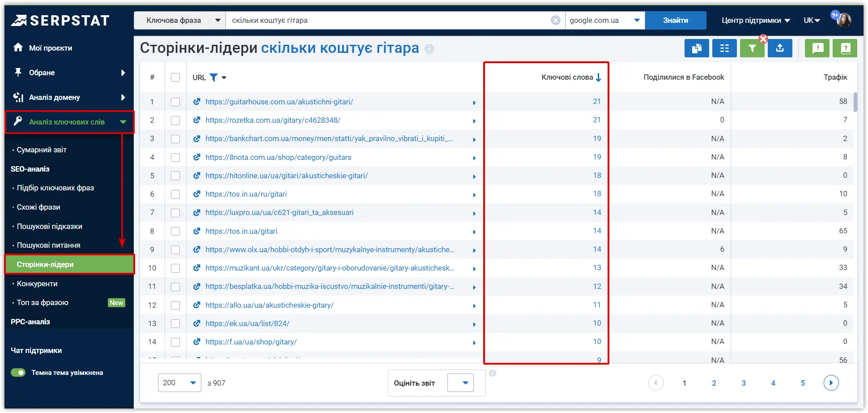
Task: Open external link icon for bankchart.com.ua row
Action: click(196, 138)
